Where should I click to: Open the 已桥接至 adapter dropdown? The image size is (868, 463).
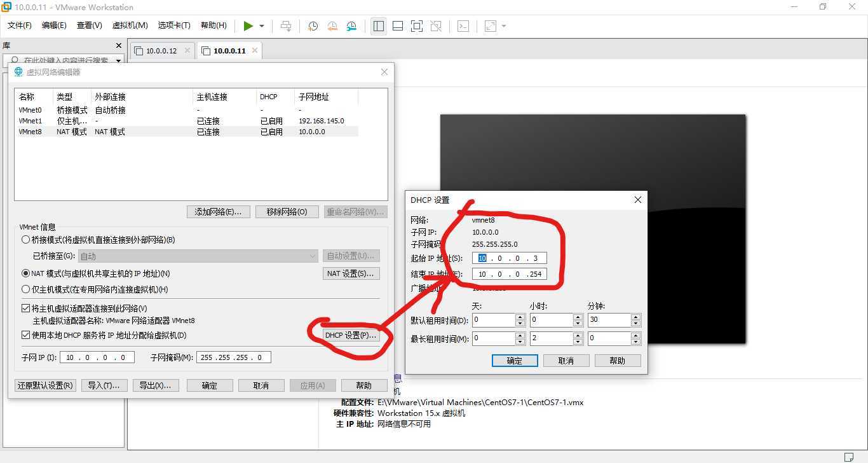(x=198, y=256)
